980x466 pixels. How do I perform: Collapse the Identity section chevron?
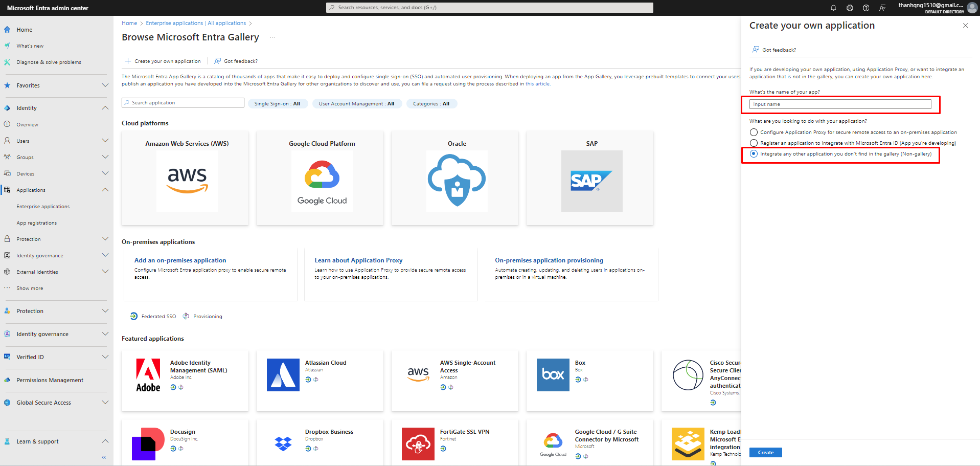105,108
